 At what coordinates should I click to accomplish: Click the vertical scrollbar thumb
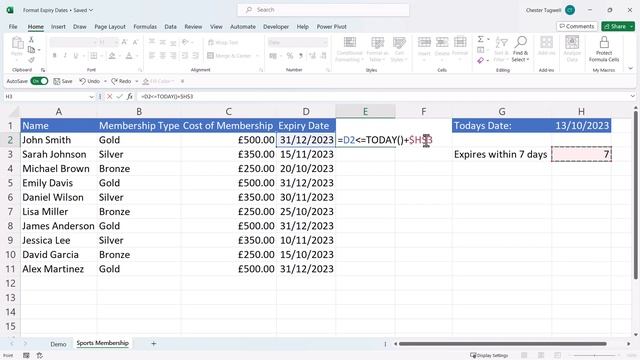[636, 196]
